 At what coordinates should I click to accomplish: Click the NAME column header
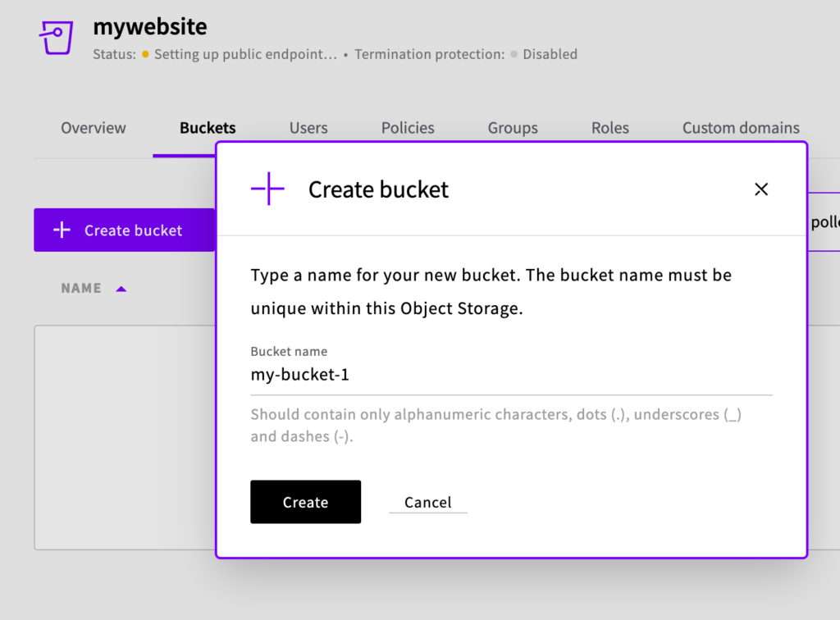point(81,288)
